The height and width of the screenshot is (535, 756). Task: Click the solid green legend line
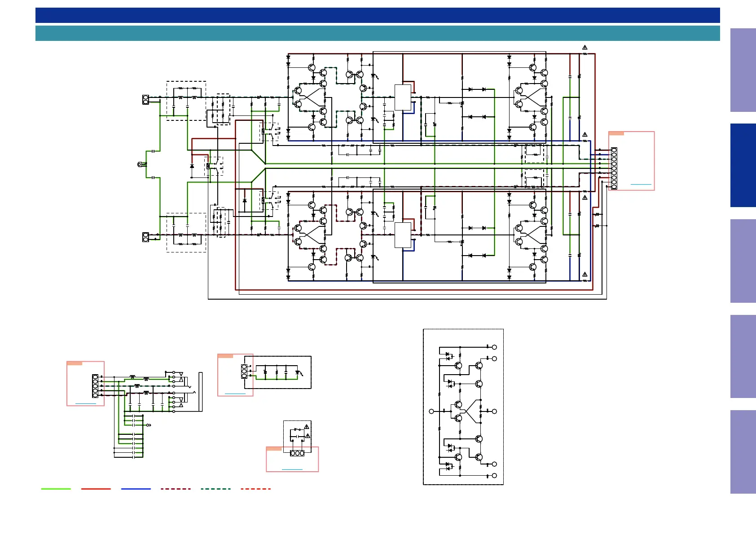56,489
